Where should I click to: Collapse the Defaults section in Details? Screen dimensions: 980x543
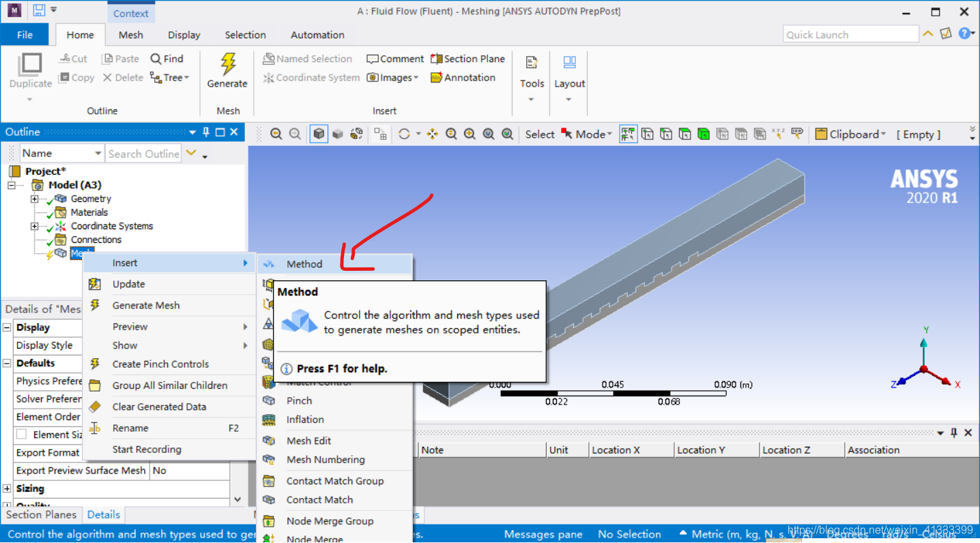tap(7, 363)
